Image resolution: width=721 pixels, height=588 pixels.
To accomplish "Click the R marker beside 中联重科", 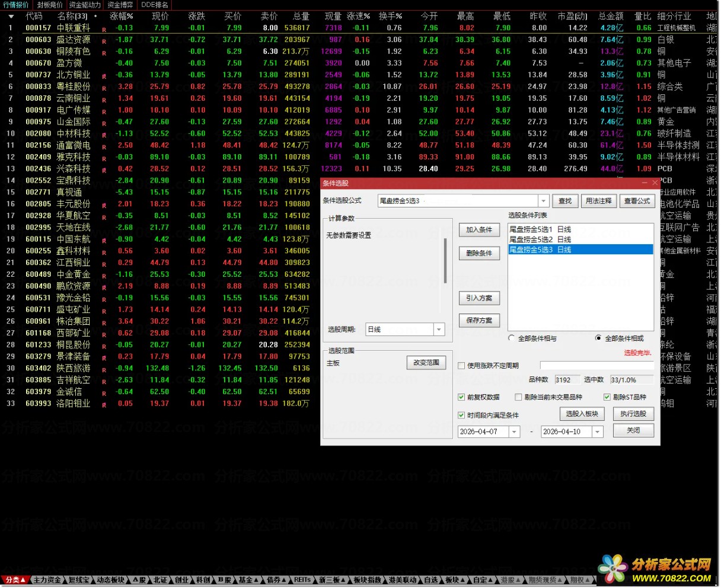I will [x=104, y=28].
